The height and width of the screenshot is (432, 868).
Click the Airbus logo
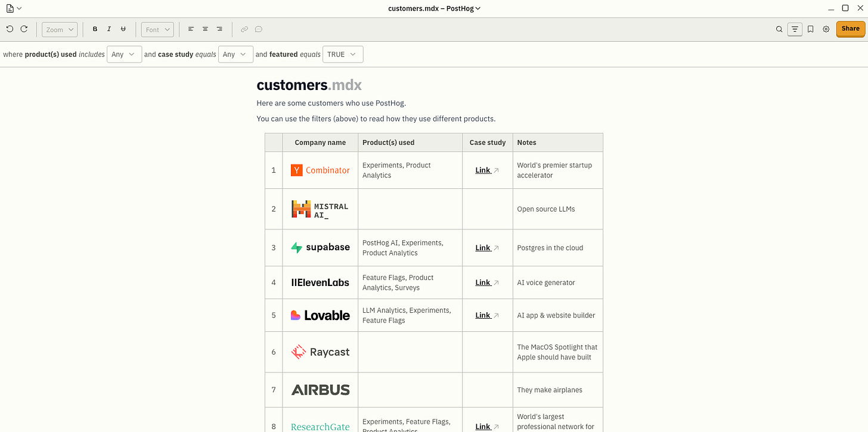pyautogui.click(x=320, y=390)
